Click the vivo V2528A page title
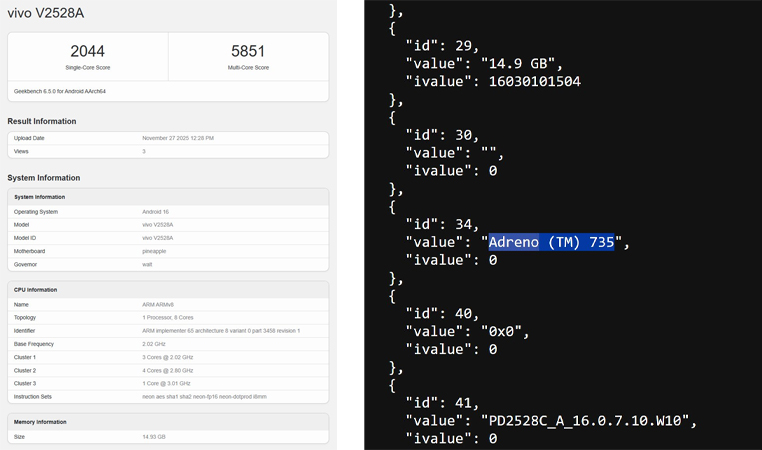The width and height of the screenshot is (762, 450). click(x=46, y=12)
